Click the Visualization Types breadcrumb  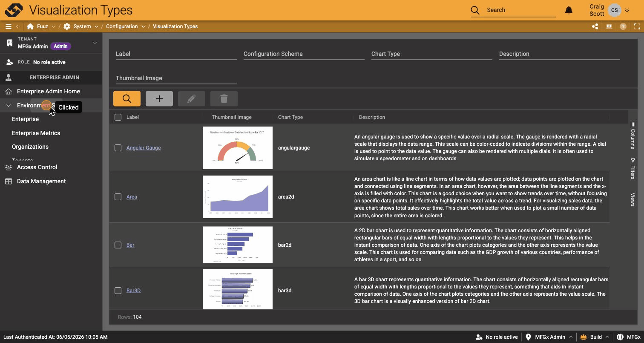coord(175,26)
